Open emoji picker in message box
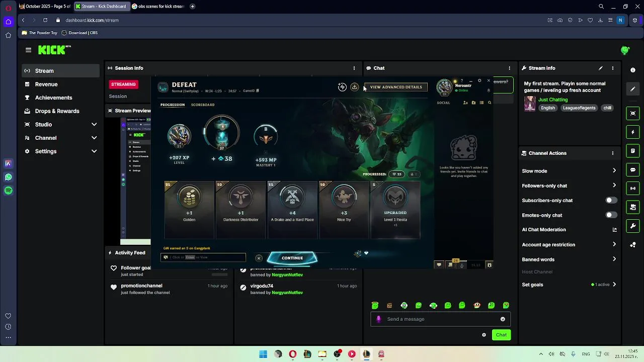This screenshot has width=644, height=362. coord(503,319)
